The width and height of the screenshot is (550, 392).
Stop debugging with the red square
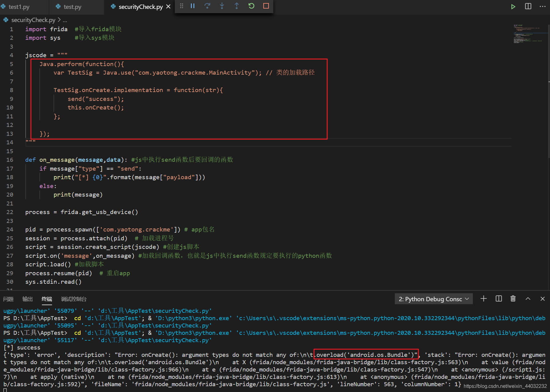266,6
